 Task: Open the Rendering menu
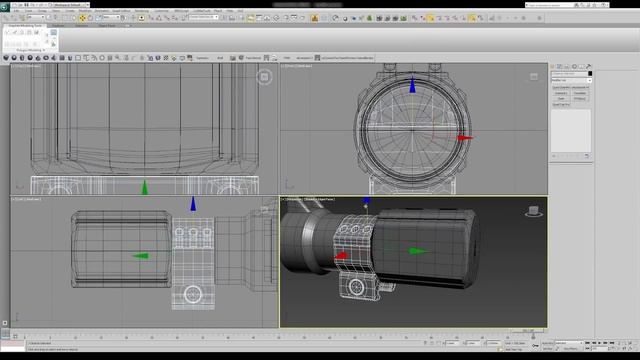[x=142, y=11]
